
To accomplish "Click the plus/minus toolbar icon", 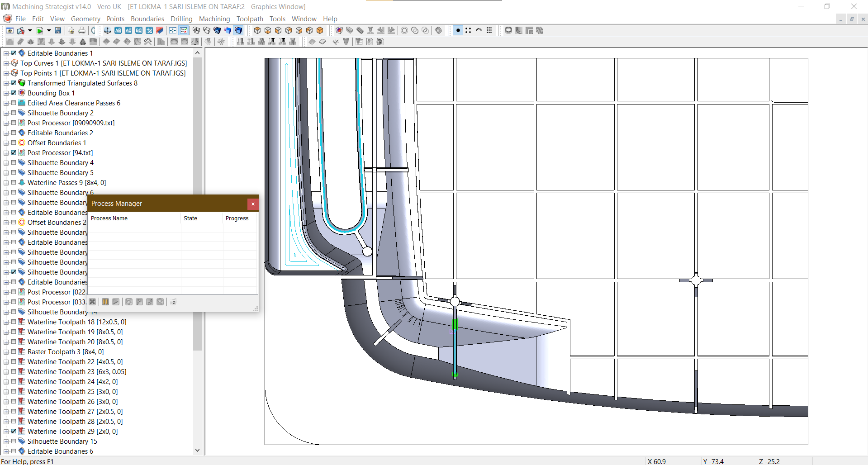I will pos(149,30).
